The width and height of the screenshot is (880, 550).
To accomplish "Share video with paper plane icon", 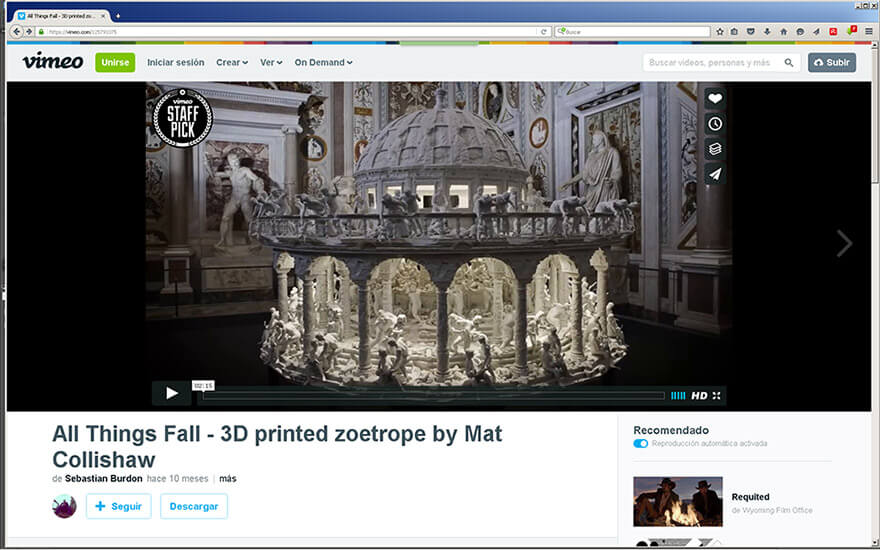I will [714, 175].
